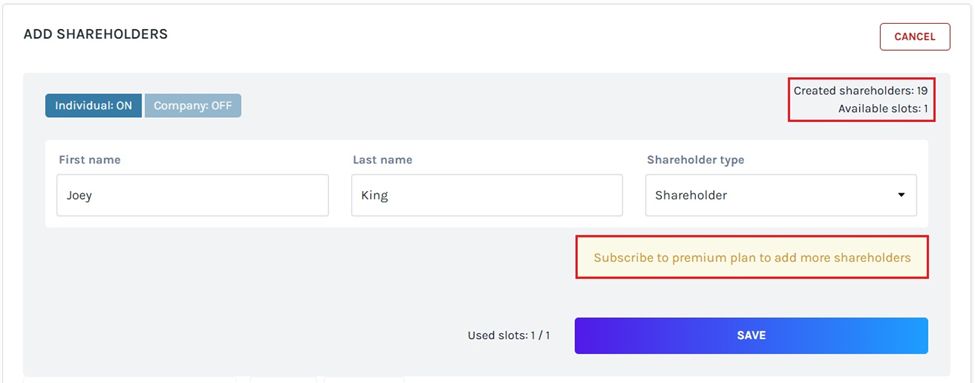This screenshot has width=975, height=383.
Task: Click the Cancel button
Action: pyautogui.click(x=915, y=37)
